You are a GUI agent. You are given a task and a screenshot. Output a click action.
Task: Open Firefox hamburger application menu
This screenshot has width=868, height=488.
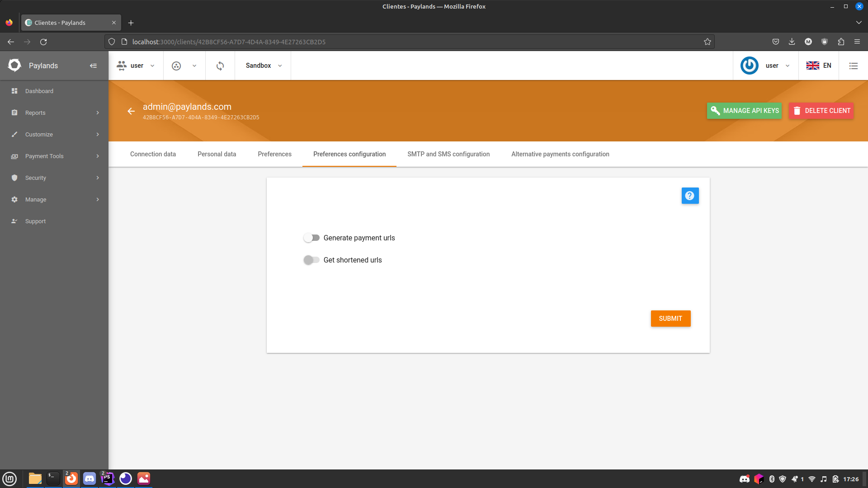[x=857, y=42]
